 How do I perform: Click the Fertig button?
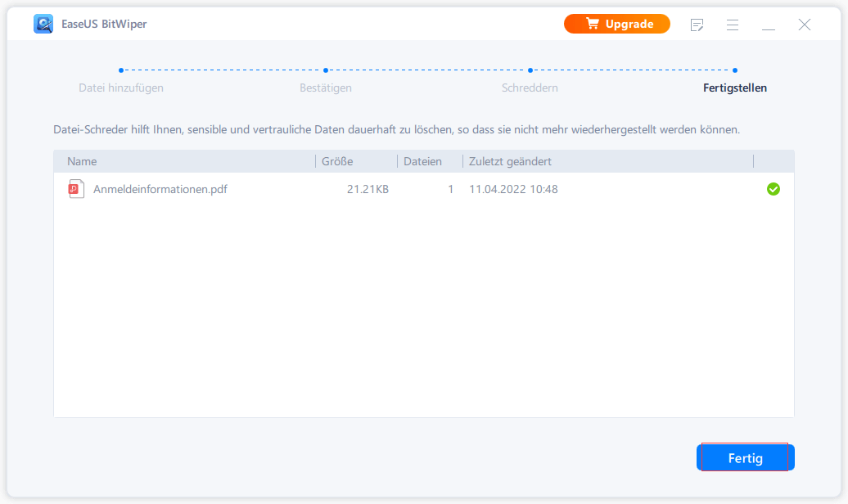pos(745,457)
